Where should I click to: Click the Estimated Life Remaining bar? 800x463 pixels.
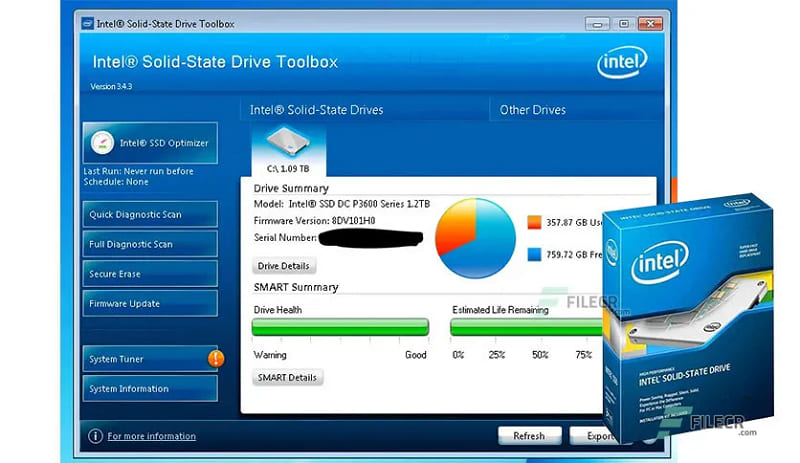527,327
